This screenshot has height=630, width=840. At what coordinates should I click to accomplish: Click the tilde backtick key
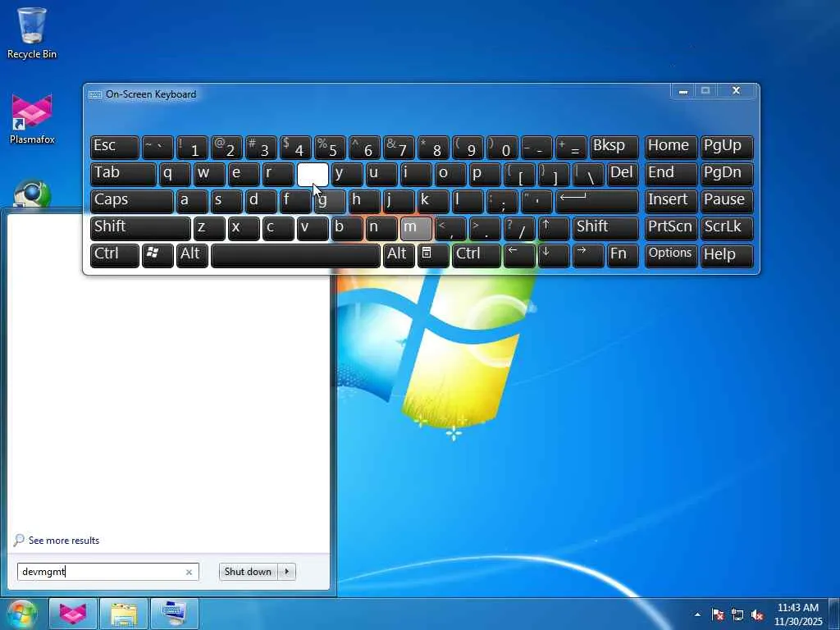pos(157,148)
